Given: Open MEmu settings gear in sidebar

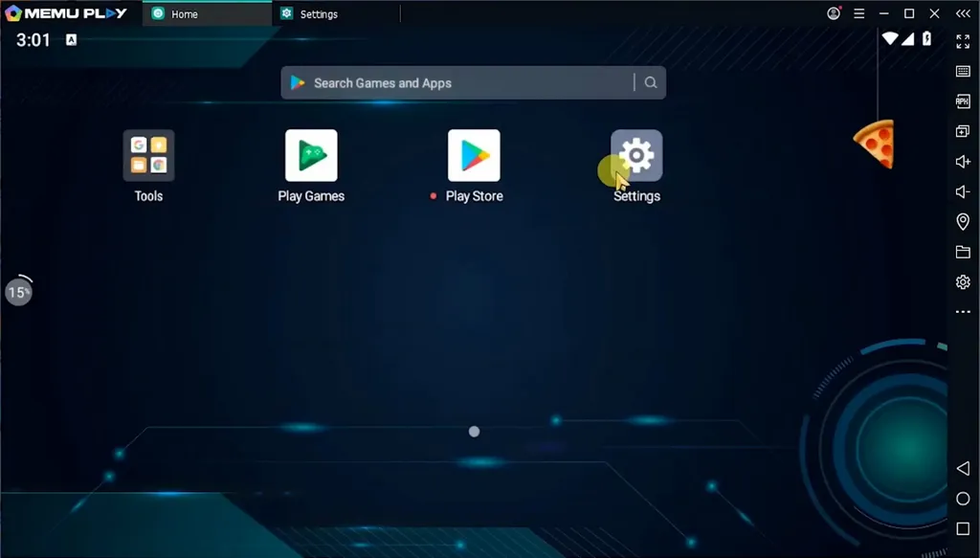Looking at the screenshot, I should [x=963, y=281].
